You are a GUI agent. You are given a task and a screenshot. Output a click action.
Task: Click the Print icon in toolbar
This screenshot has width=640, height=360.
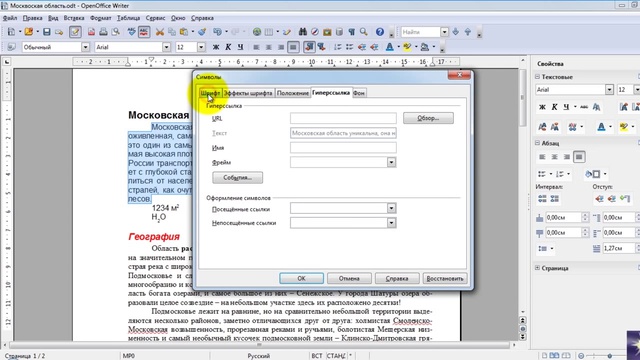pyautogui.click(x=104, y=32)
